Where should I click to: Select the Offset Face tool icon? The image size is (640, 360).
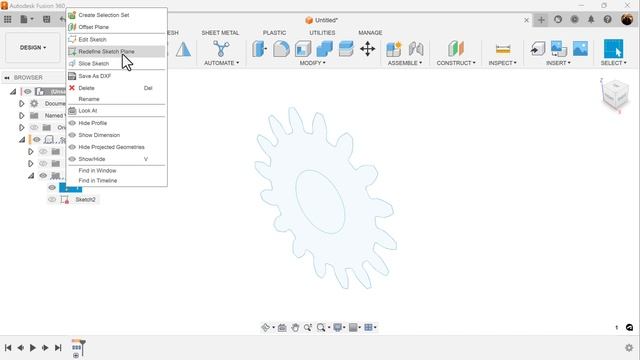[346, 49]
